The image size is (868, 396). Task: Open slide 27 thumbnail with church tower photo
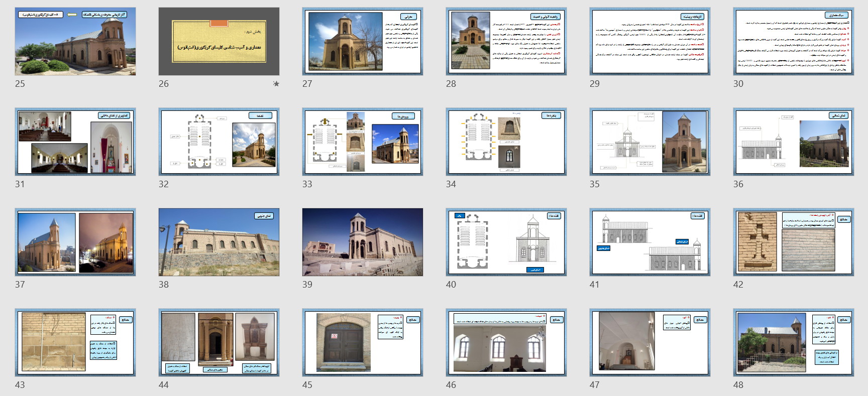(363, 42)
